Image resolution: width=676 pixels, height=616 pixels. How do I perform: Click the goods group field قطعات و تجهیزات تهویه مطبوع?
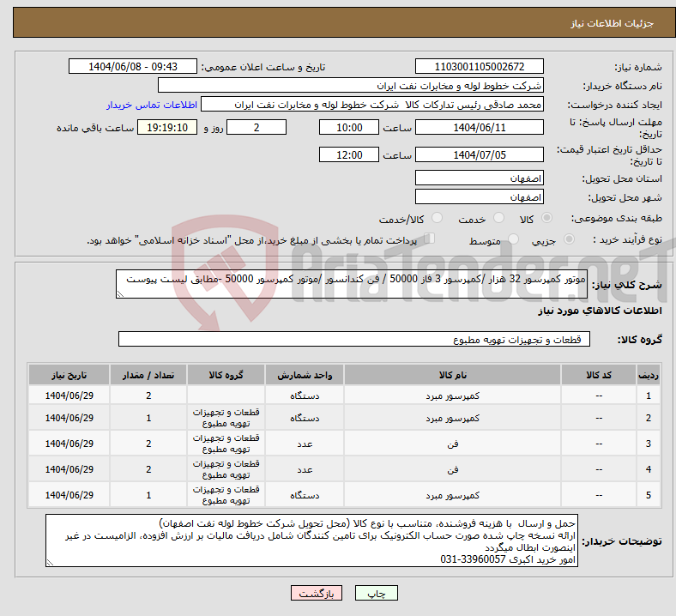click(354, 339)
